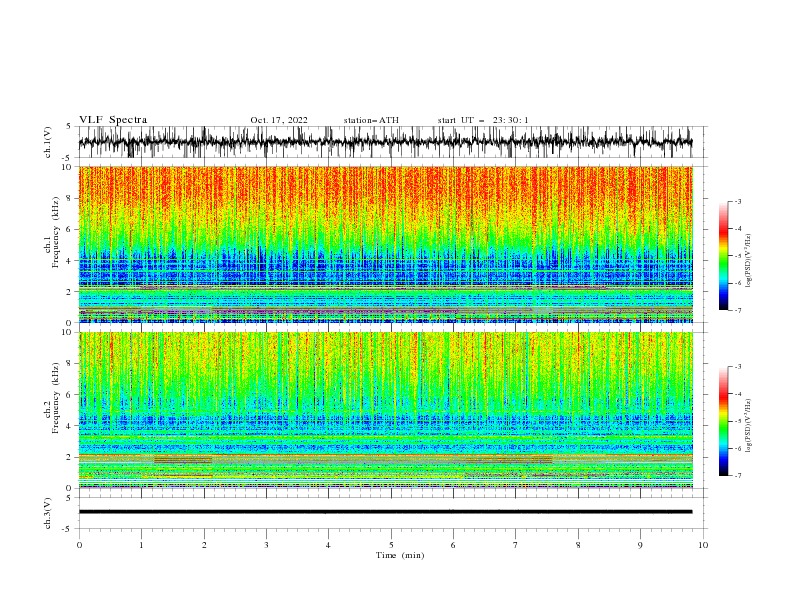792x612 pixels.
Task: Click the "-7" tick on ch.1 colorbar
Action: tap(737, 310)
